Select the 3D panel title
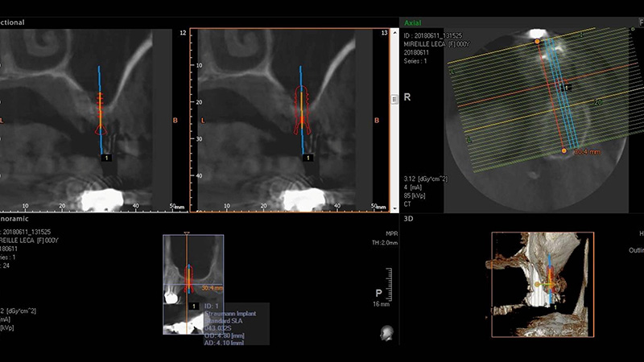Screen dimensions: 644x362 coord(408,218)
